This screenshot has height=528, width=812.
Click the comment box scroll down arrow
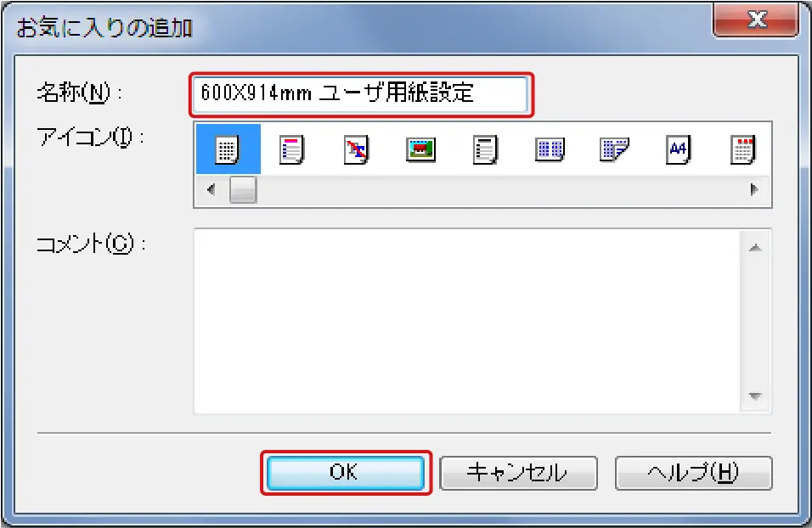[x=756, y=396]
